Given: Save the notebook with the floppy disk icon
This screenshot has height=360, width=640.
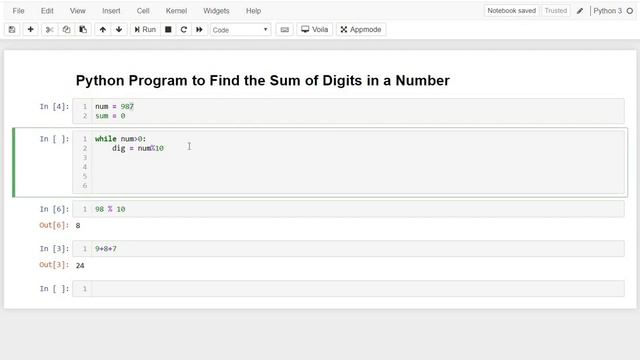Looking at the screenshot, I should [x=12, y=29].
